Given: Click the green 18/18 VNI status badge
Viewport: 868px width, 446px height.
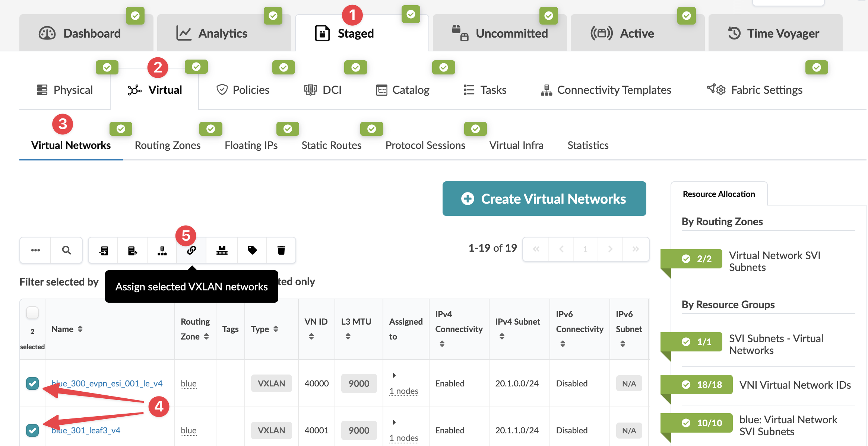Looking at the screenshot, I should [x=697, y=385].
